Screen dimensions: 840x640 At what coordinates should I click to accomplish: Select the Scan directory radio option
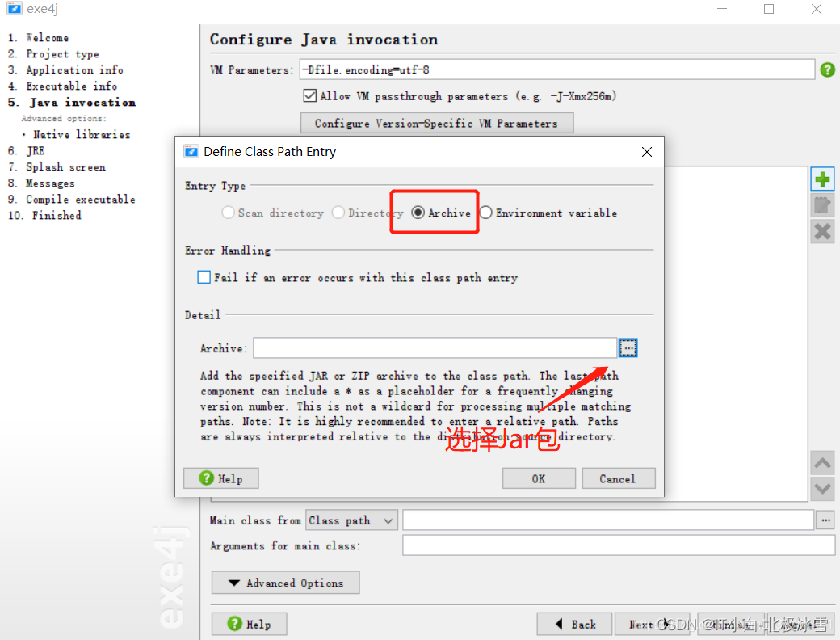[273, 213]
